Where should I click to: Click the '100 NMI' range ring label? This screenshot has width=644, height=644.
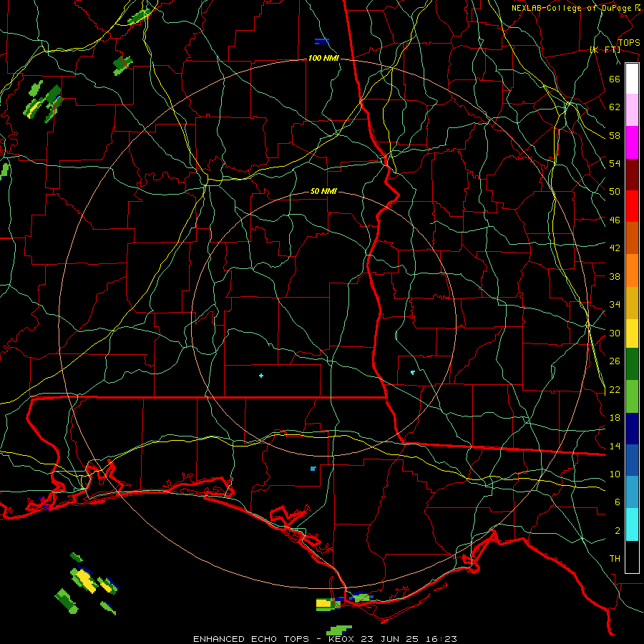pyautogui.click(x=323, y=59)
